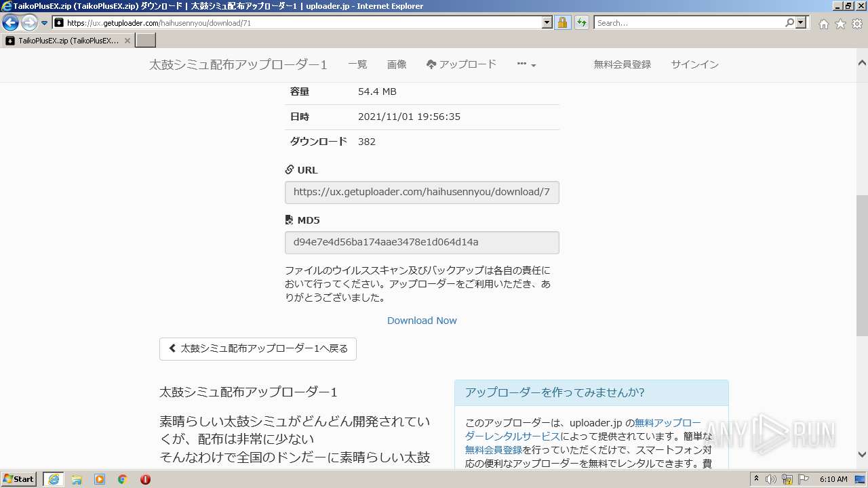Click the Refresh page icon
868x488 pixels.
[x=581, y=23]
